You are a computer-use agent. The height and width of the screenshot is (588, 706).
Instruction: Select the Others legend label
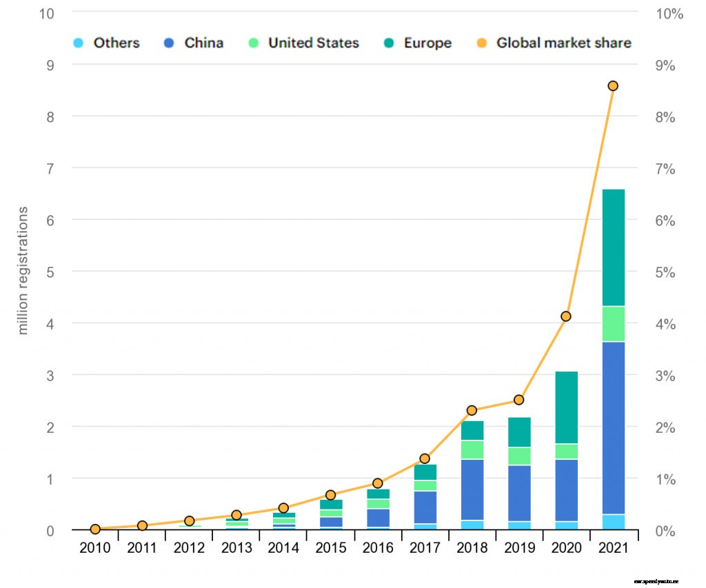pyautogui.click(x=116, y=43)
